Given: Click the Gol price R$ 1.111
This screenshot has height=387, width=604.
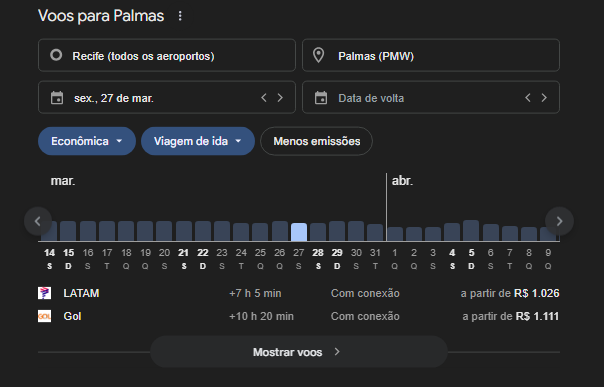Looking at the screenshot, I should click(537, 316).
